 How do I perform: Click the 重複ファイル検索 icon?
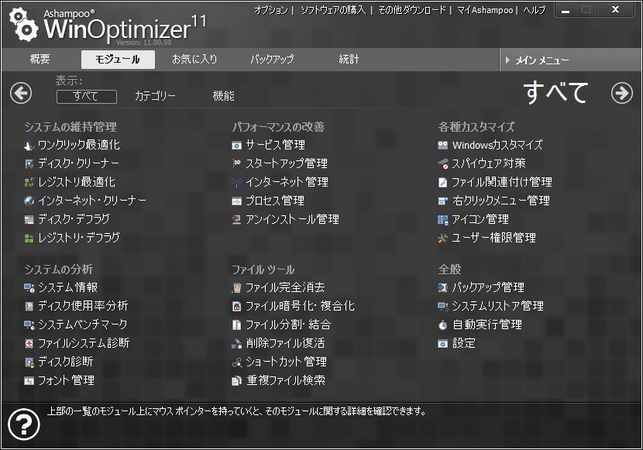pos(237,381)
